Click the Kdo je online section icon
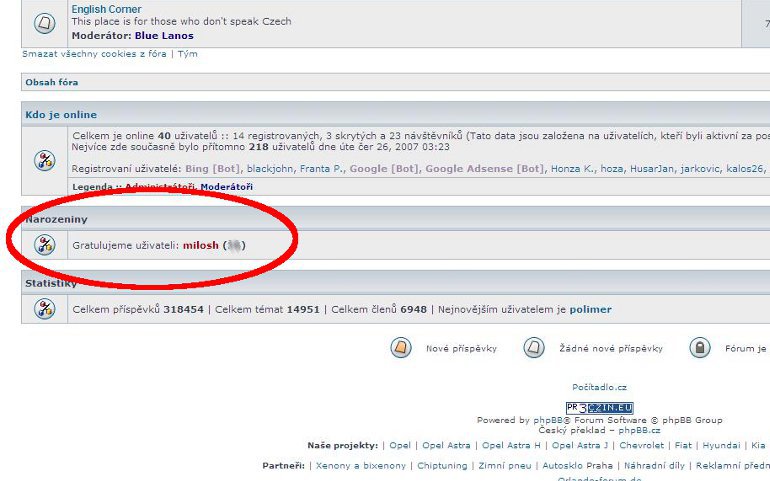The width and height of the screenshot is (770, 481). (x=45, y=160)
